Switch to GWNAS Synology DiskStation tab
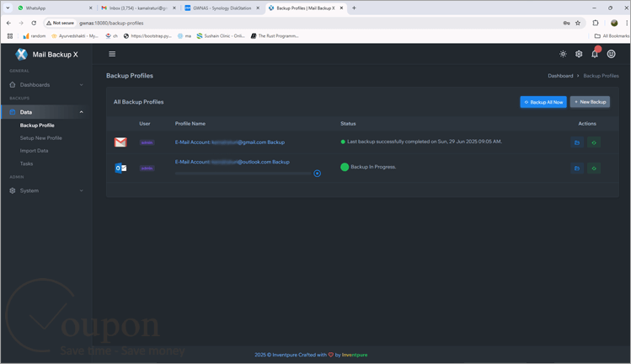 coord(222,8)
